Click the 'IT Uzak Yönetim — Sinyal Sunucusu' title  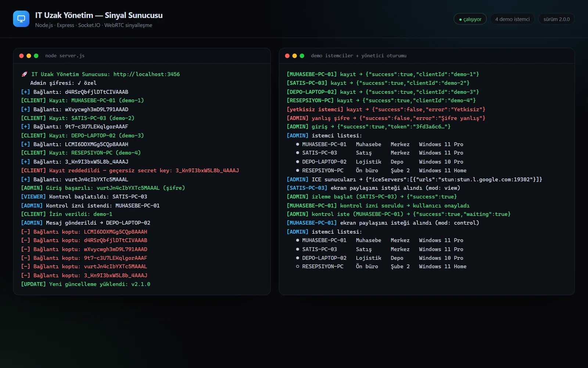99,15
